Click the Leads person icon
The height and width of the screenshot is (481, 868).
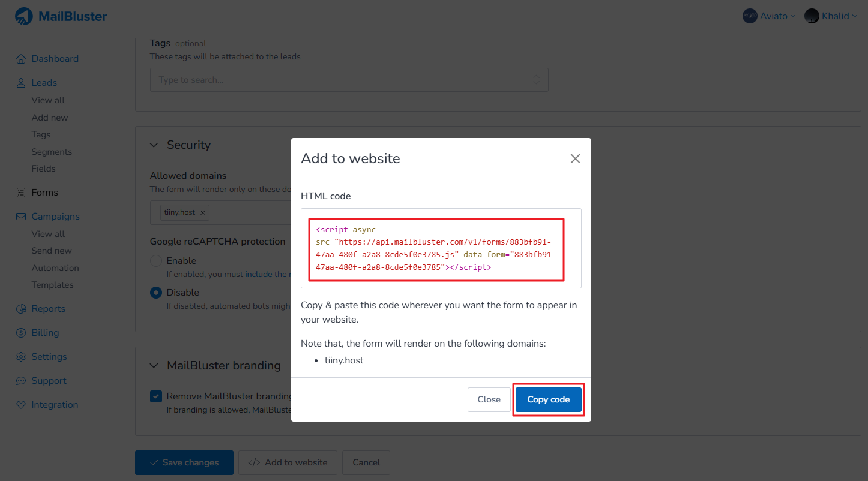pos(21,83)
